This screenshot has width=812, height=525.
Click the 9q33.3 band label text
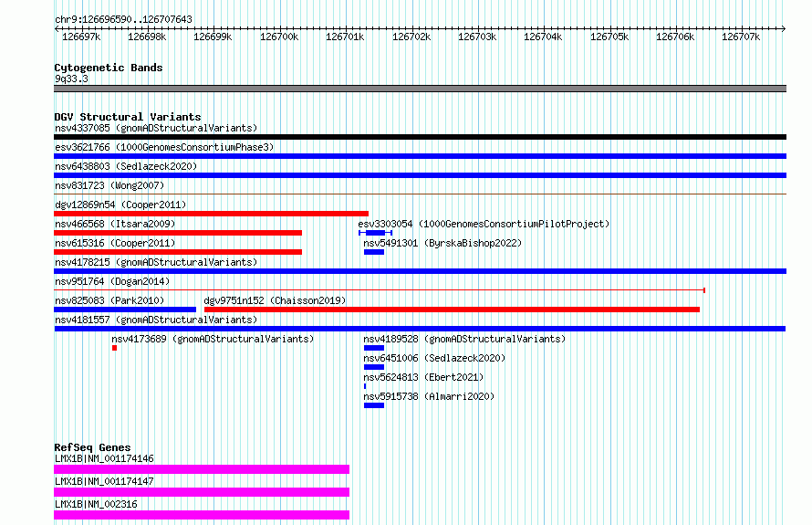tap(71, 79)
